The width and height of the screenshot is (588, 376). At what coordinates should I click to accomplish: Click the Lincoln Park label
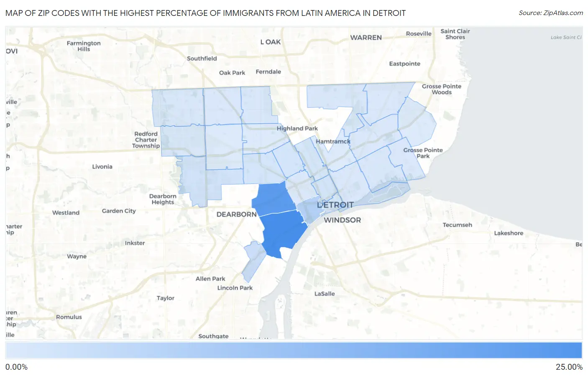click(x=235, y=288)
